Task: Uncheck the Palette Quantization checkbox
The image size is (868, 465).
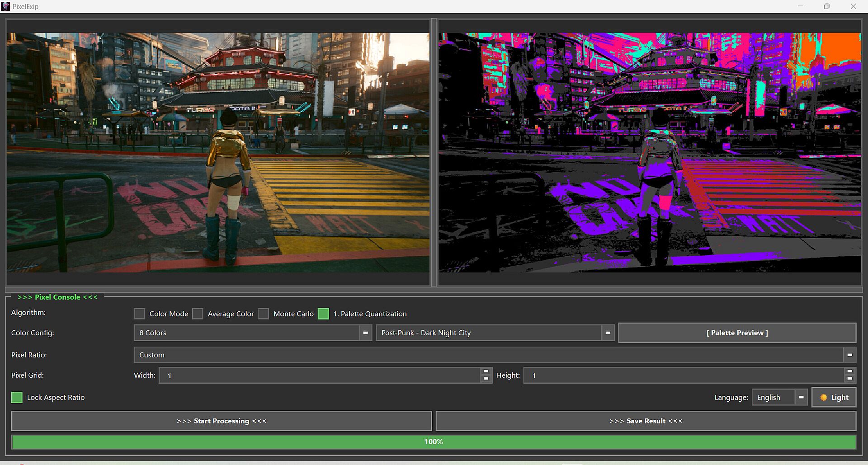Action: point(323,314)
